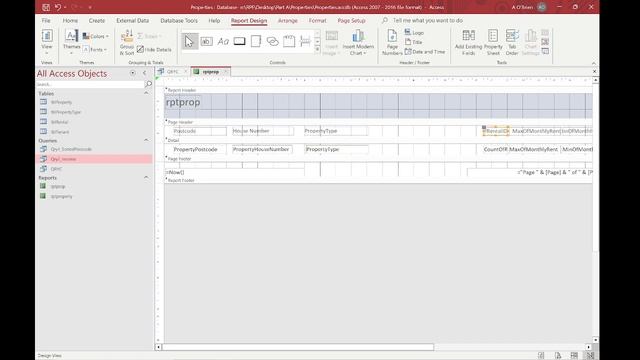
Task: Insert a Logo in the header
Action: (x=414, y=32)
